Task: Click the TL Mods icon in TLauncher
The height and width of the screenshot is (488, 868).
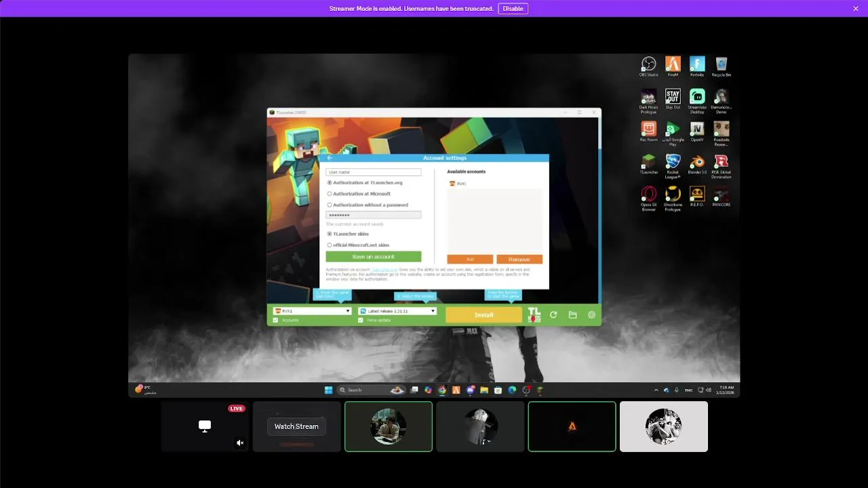Action: [x=534, y=314]
